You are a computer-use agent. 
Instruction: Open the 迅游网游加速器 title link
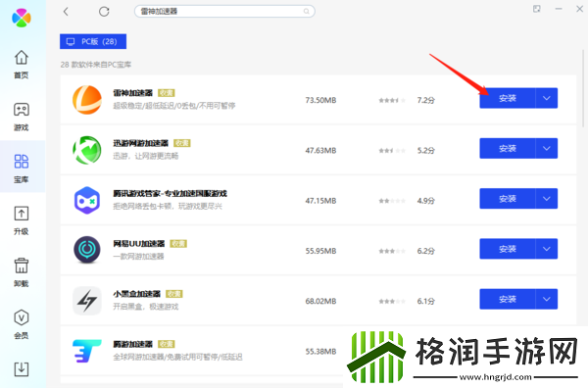pos(140,143)
